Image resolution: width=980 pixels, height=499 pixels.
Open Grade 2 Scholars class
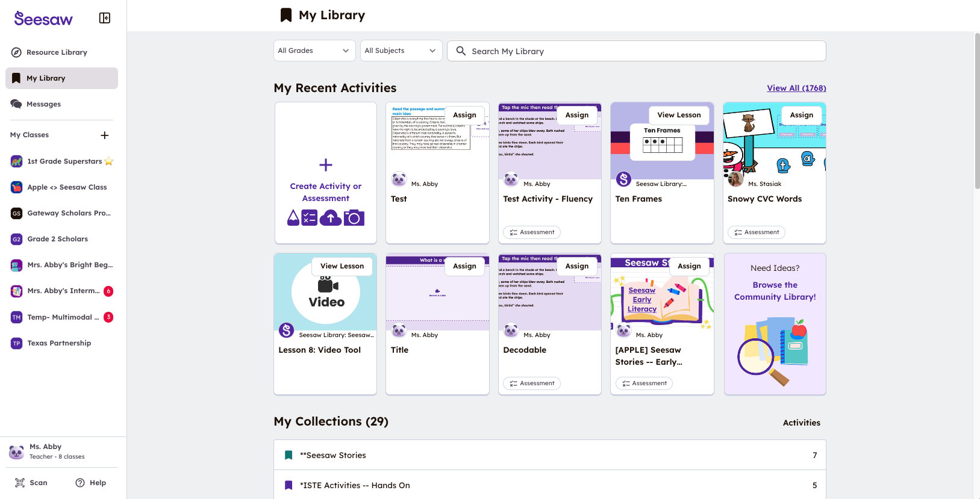point(61,239)
